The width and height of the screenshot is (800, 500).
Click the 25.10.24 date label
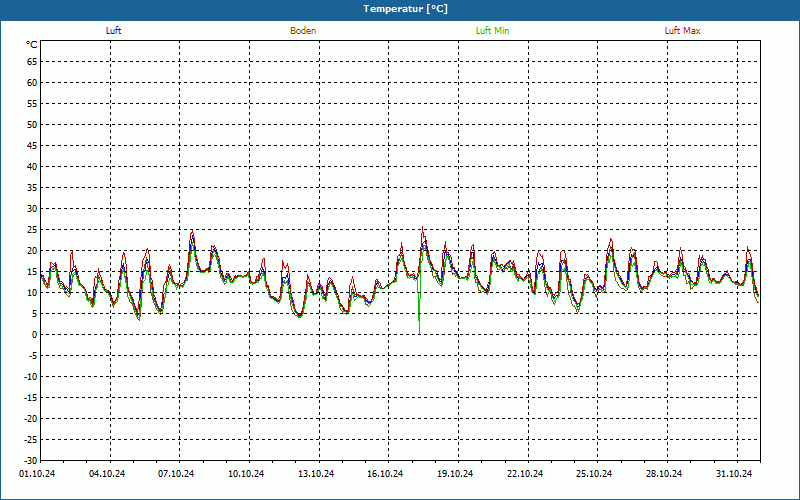[x=594, y=474]
